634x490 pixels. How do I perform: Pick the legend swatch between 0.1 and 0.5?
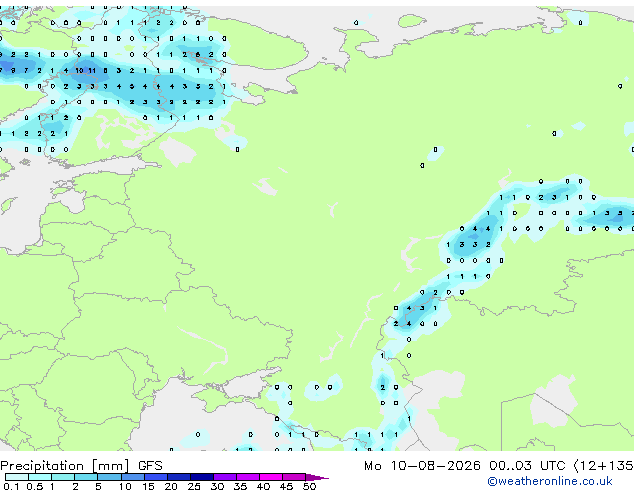pos(17,477)
